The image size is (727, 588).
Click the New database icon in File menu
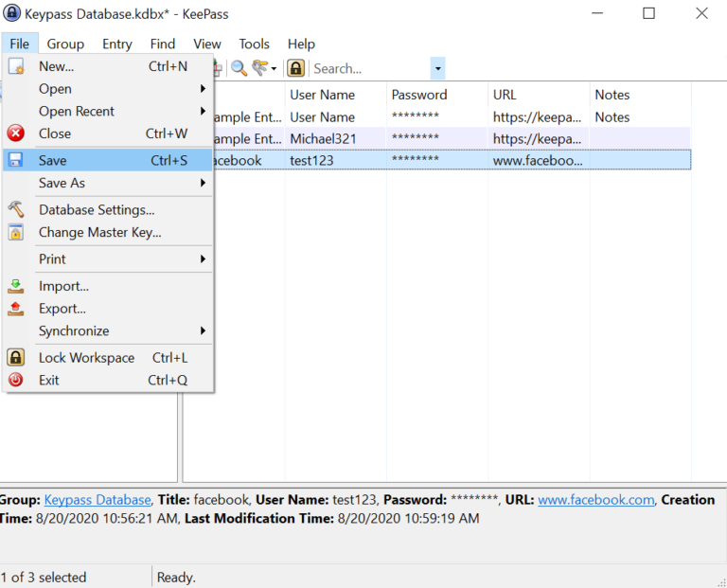click(x=16, y=66)
